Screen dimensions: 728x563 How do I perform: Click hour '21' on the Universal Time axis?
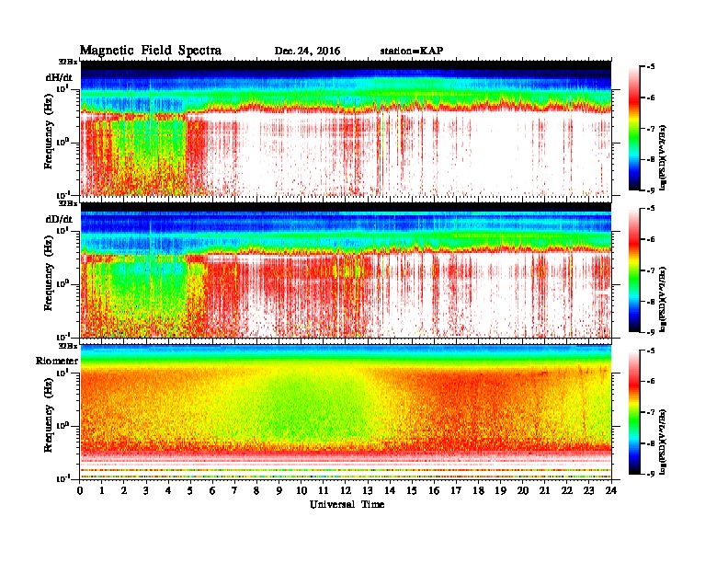(545, 490)
